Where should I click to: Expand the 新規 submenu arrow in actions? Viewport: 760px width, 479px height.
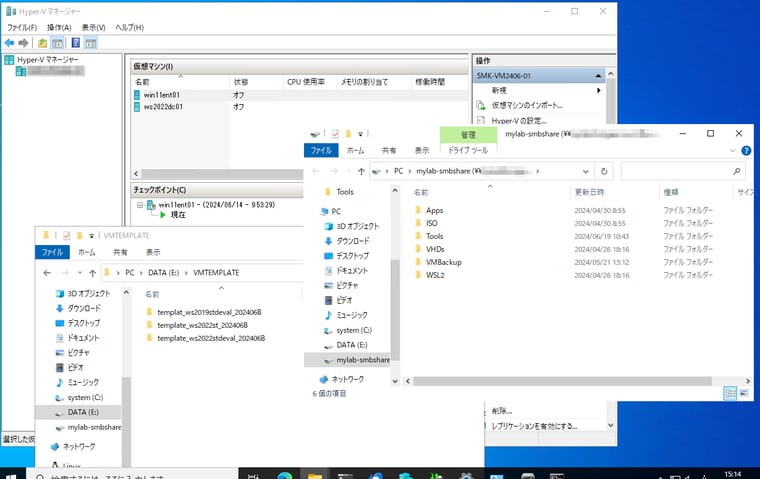pyautogui.click(x=599, y=91)
